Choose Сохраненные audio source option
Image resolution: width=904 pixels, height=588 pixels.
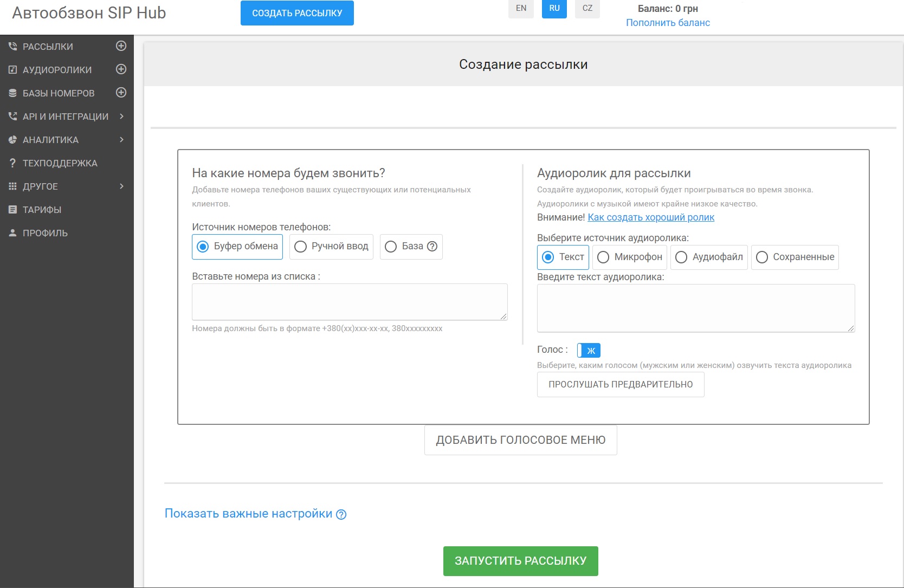point(795,257)
